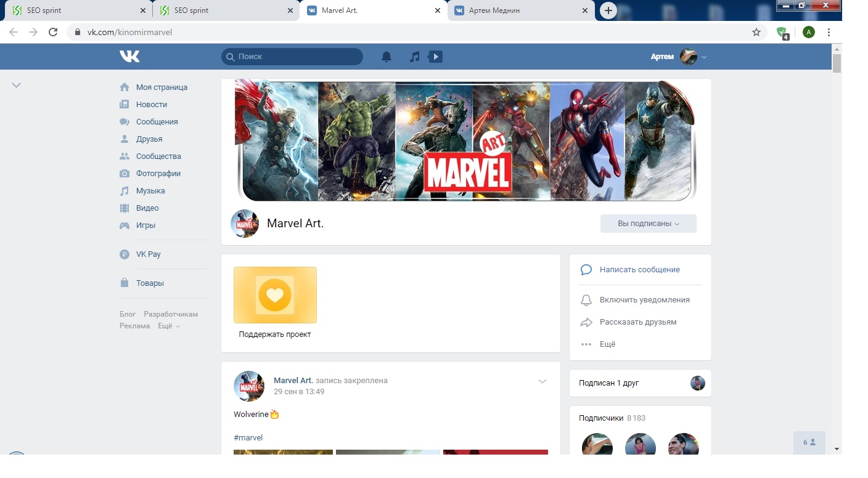Collapse sidebar chevron at far left
The height and width of the screenshot is (478, 868).
17,85
